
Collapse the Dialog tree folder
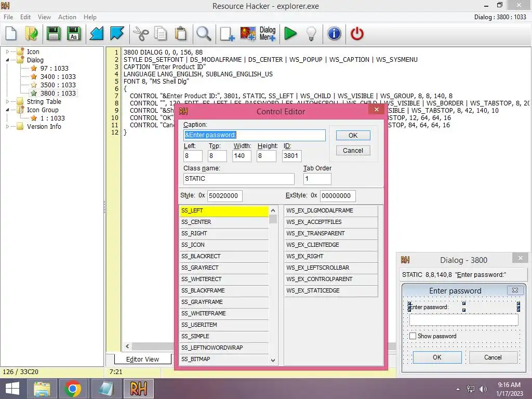click(7, 60)
